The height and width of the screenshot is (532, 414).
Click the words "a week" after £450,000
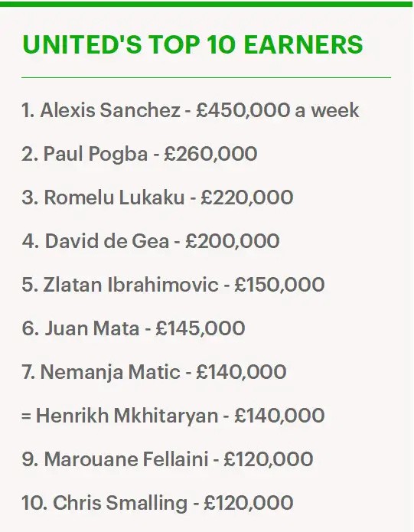[327, 110]
